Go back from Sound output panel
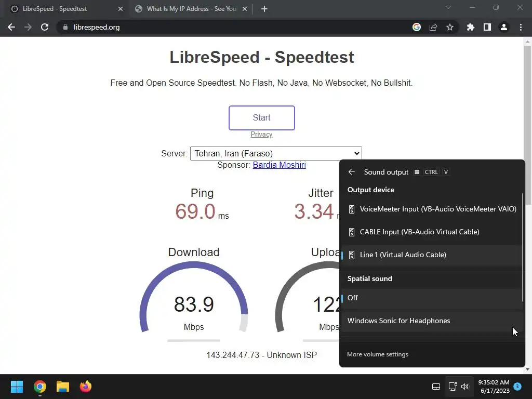The height and width of the screenshot is (399, 532). pos(352,172)
